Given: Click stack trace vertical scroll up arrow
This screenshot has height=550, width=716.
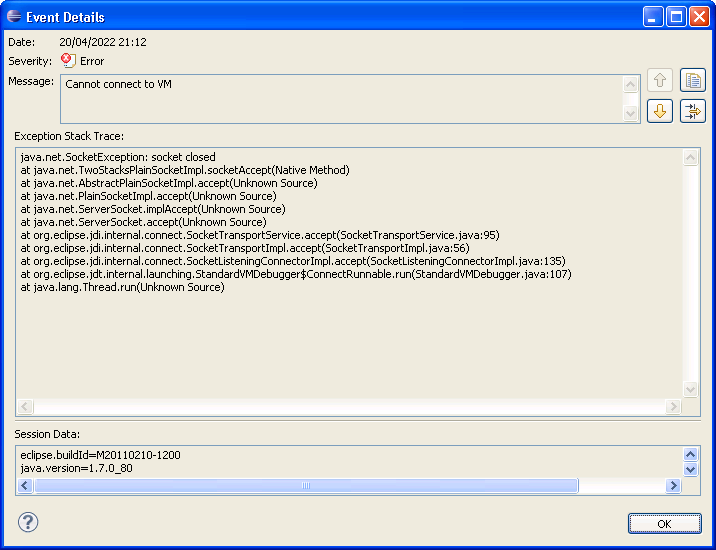Looking at the screenshot, I should (x=690, y=158).
